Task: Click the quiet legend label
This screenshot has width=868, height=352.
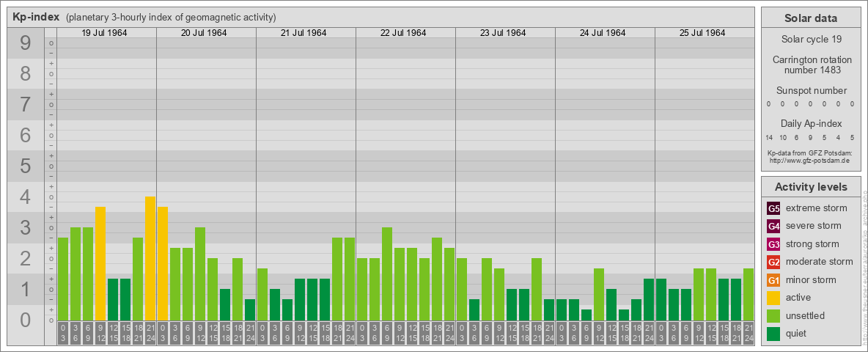Action: coord(798,334)
